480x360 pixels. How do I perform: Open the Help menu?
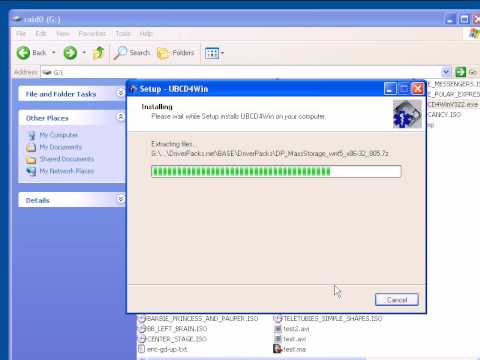(146, 34)
